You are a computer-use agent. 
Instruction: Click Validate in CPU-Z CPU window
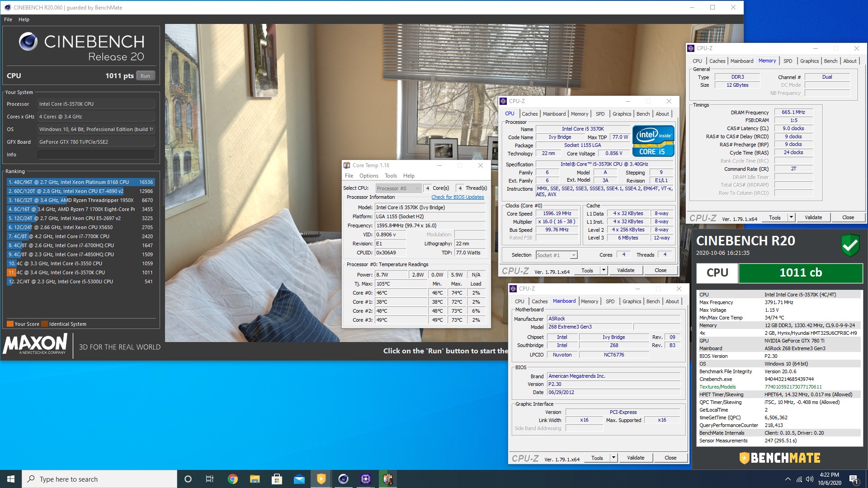[x=625, y=270]
